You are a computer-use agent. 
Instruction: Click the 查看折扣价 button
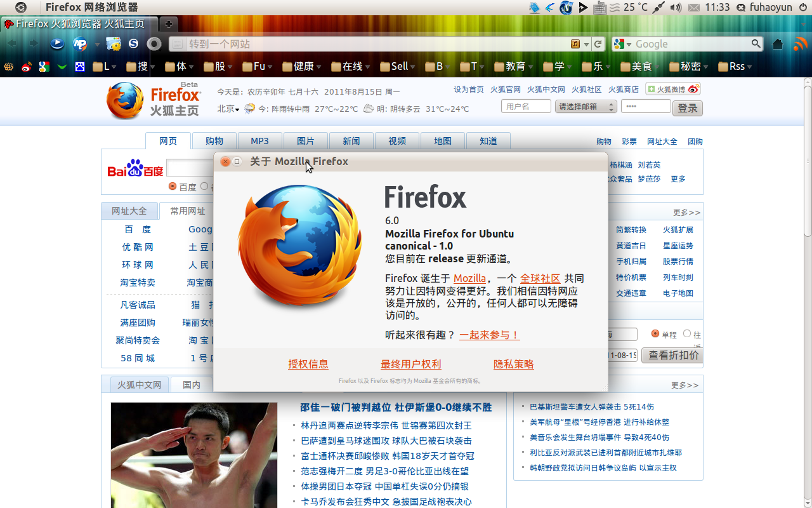(x=673, y=355)
